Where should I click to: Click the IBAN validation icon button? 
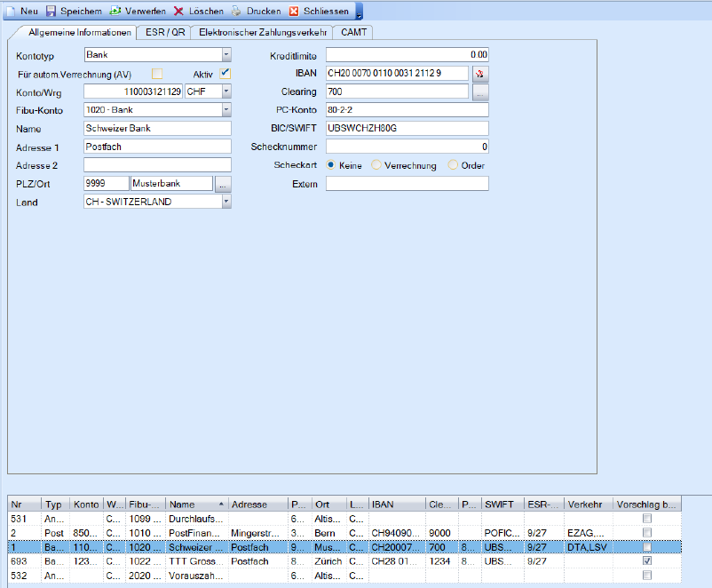coord(480,73)
